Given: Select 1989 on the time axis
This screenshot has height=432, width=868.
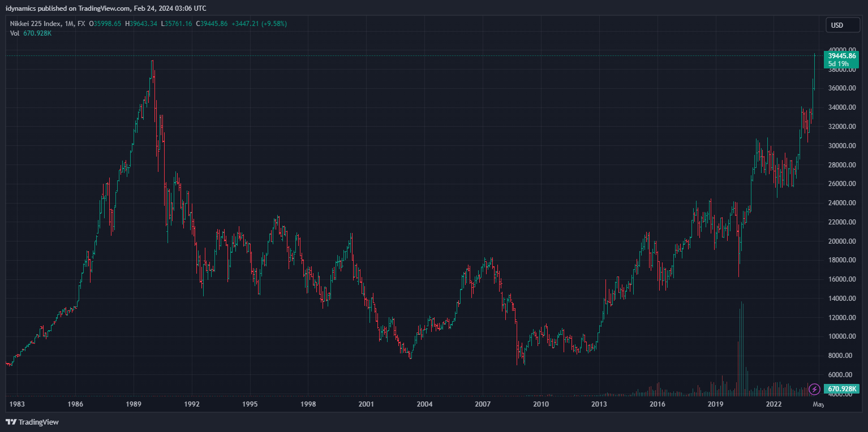Looking at the screenshot, I should 134,404.
